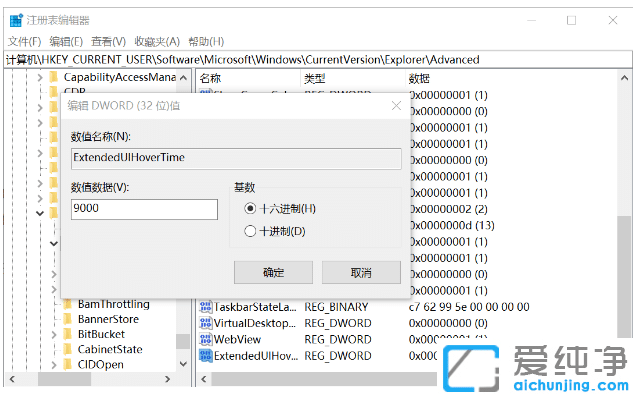
Task: Click the BitBucket folder icon
Action: (68, 334)
